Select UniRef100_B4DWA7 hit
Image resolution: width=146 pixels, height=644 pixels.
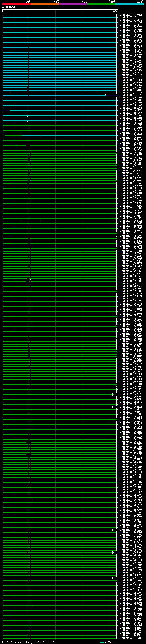point(131,565)
